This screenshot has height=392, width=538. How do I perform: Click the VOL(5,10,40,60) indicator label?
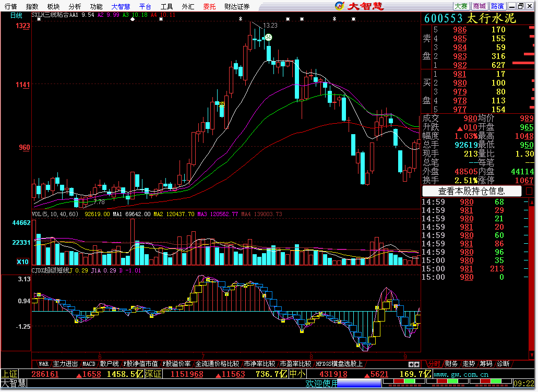55,214
